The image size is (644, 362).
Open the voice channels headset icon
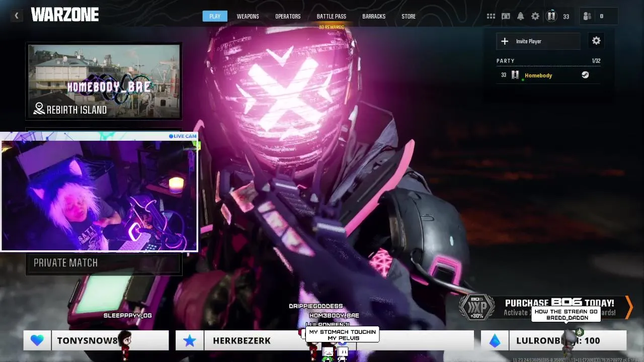(x=506, y=16)
